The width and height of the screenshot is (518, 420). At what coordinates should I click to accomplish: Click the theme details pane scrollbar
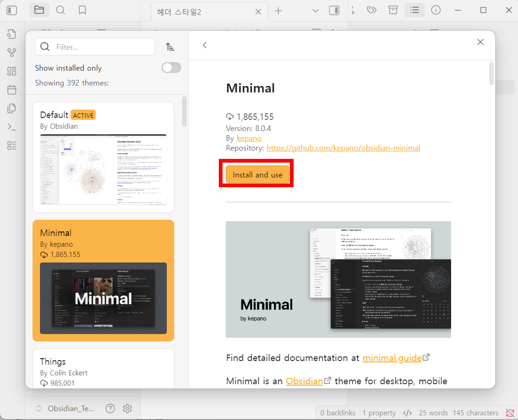pos(492,73)
